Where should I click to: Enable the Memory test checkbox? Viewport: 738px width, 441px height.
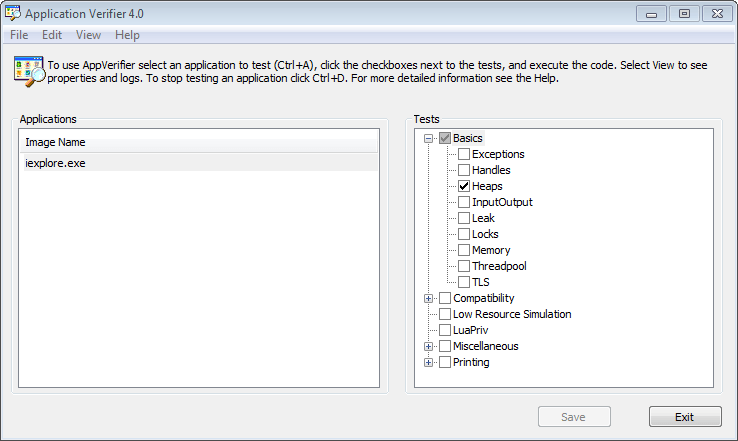click(464, 250)
